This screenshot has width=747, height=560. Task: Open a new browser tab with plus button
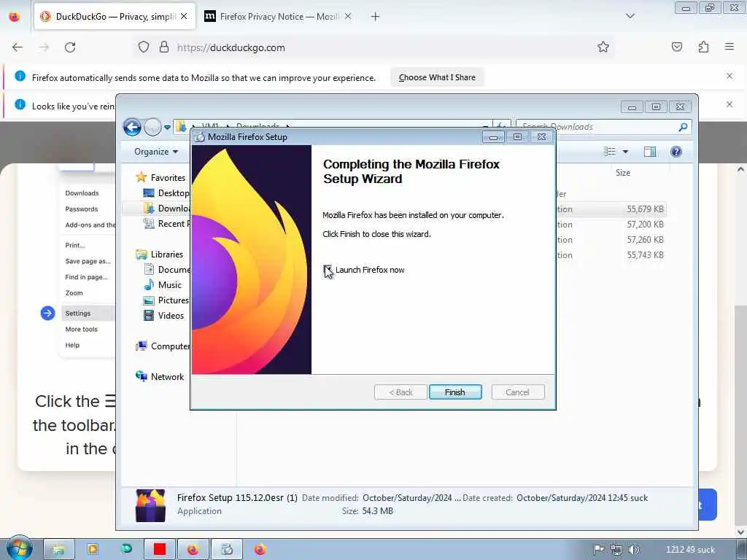(375, 17)
